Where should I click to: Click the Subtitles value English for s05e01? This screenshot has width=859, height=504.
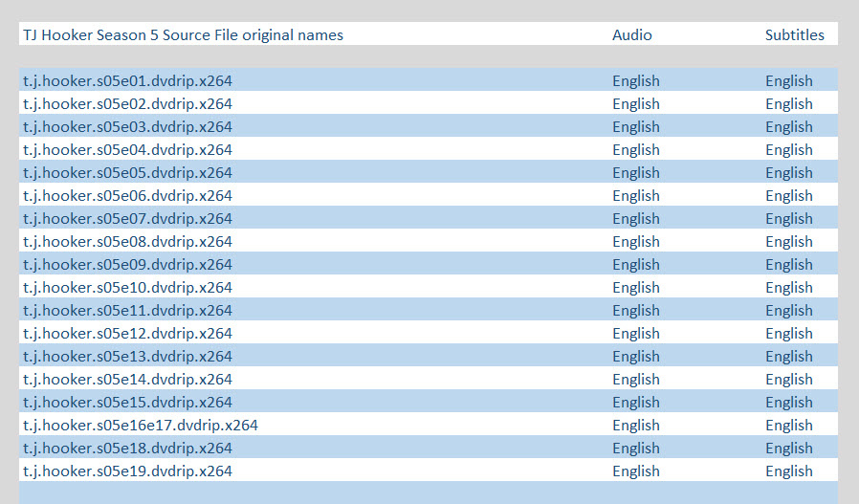click(x=789, y=81)
